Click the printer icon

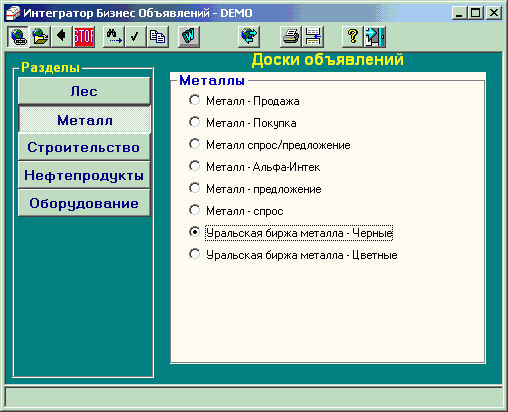coord(291,36)
